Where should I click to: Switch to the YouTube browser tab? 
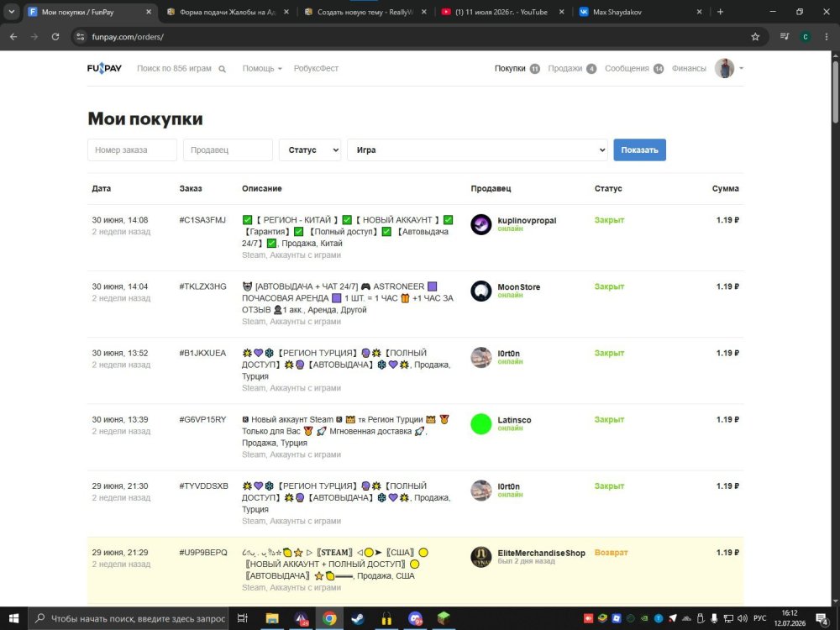pos(501,12)
